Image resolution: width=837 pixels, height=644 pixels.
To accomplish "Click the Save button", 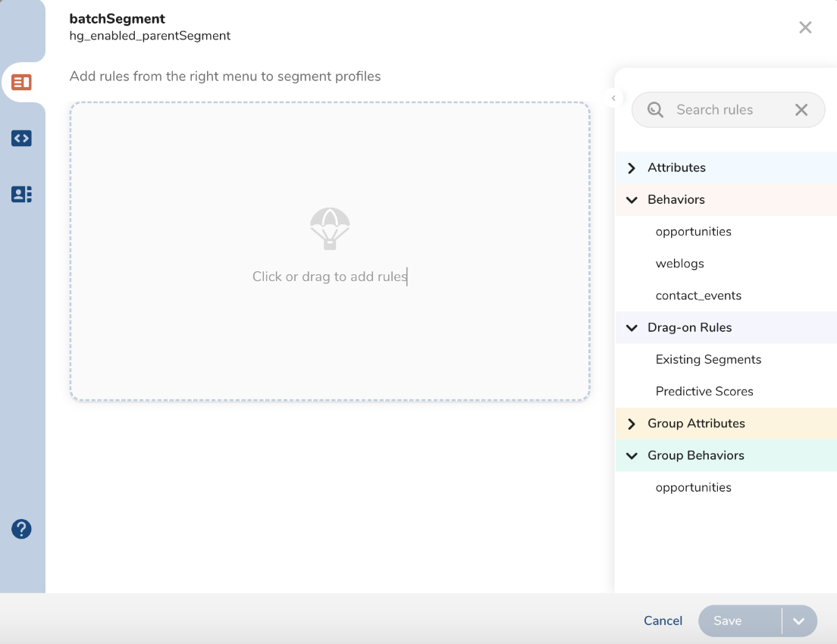I will tap(727, 621).
